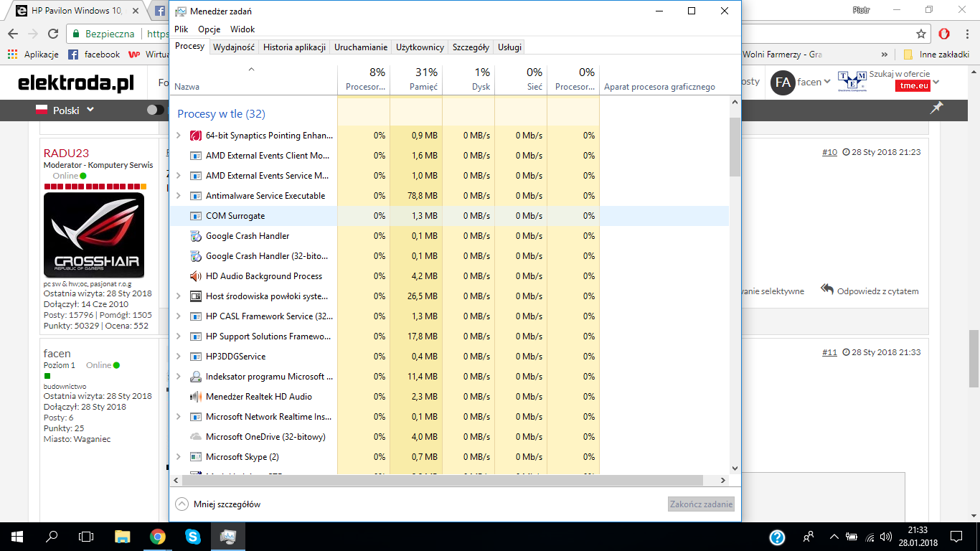Switch to the Uruchamianie tab
The width and height of the screenshot is (980, 551).
coord(361,47)
